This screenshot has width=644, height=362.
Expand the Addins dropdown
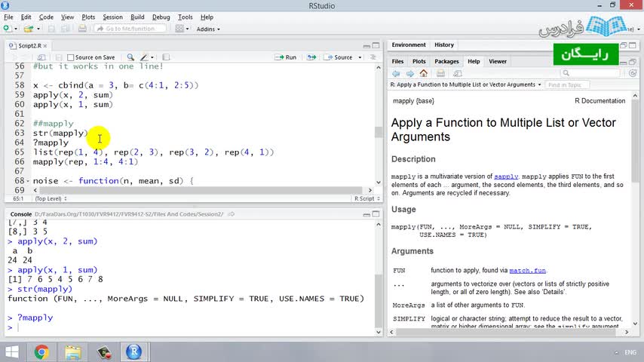point(208,29)
